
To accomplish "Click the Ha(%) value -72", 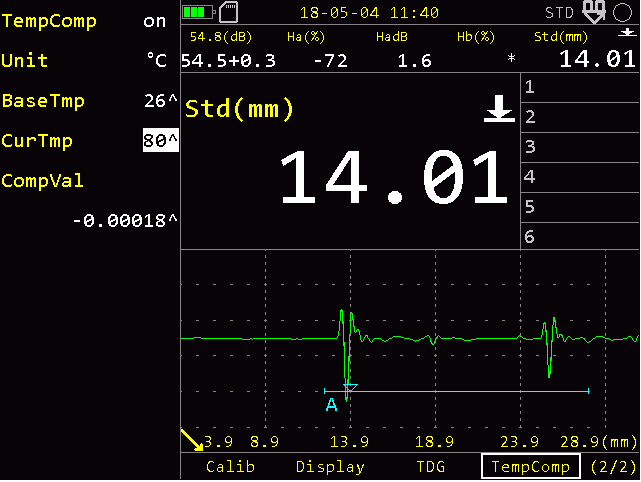I will click(x=331, y=61).
